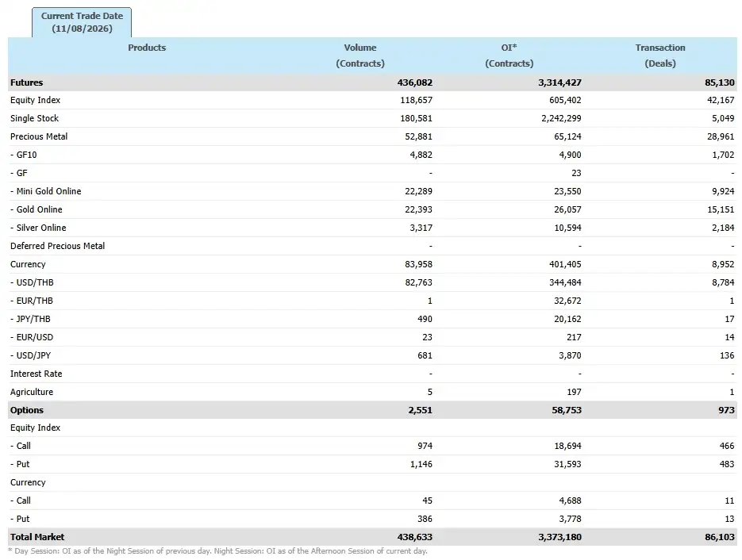742x560 pixels.
Task: Click the Interest Rate row label
Action: tap(36, 374)
